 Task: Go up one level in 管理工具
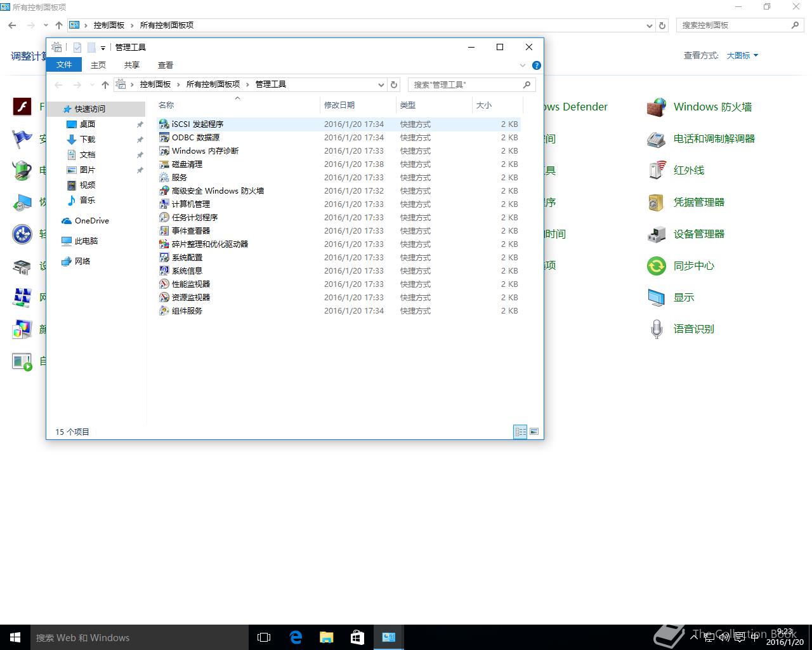tap(105, 84)
